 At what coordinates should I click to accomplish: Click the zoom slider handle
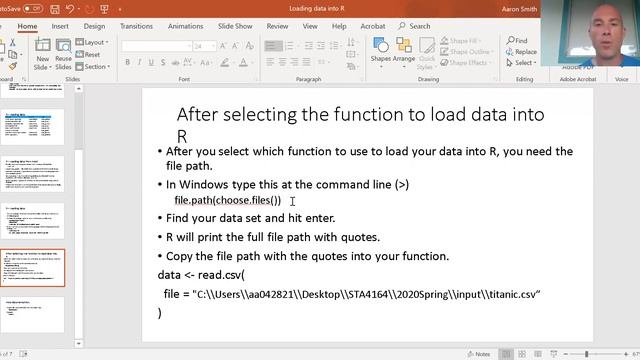point(586,354)
